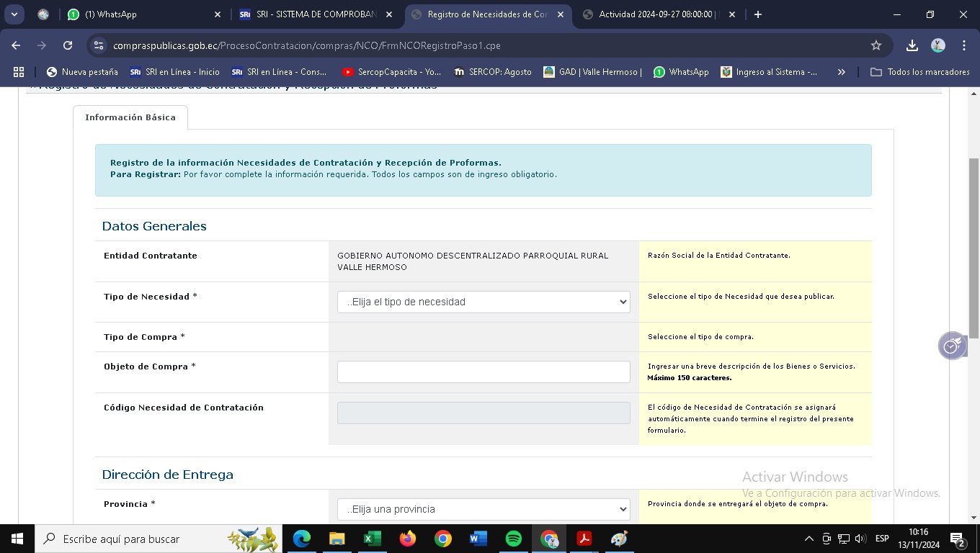Select the Información Básica tab

[x=130, y=117]
